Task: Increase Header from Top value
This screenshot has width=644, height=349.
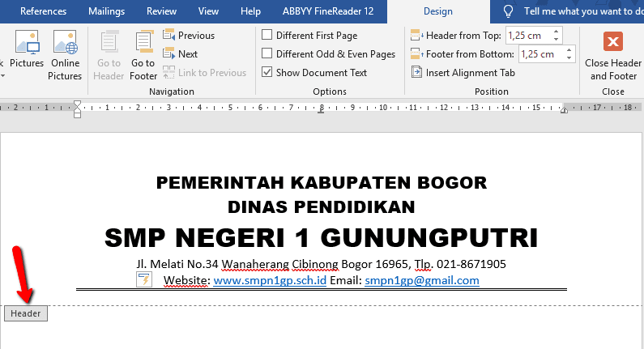Action: [x=556, y=32]
